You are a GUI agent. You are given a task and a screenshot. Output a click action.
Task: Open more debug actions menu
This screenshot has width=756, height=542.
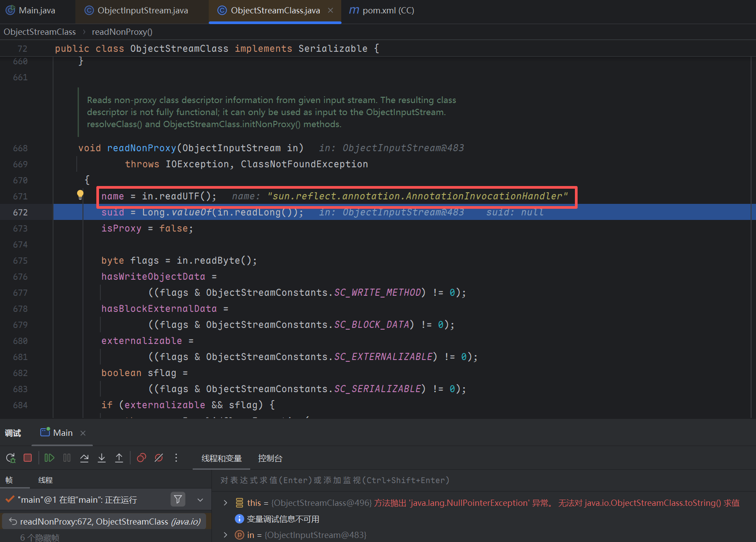[176, 458]
